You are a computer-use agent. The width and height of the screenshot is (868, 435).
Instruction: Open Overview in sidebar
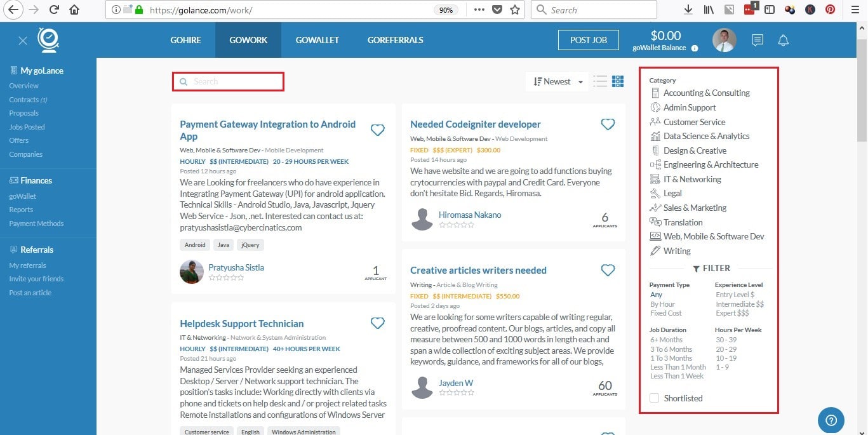23,86
